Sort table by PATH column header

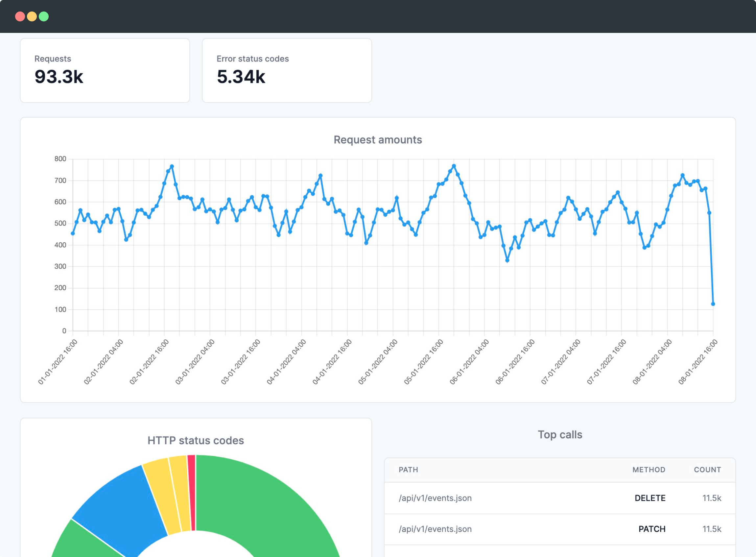[408, 470]
